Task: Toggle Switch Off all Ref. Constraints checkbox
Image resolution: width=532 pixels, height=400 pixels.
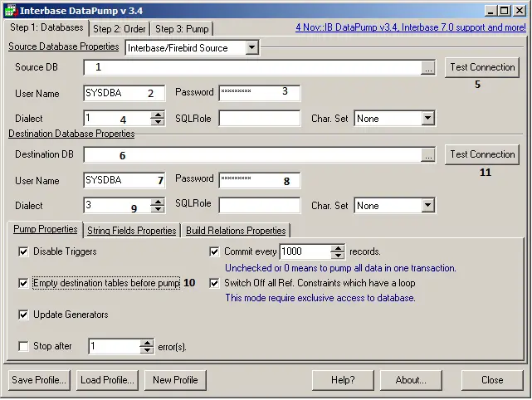Action: [214, 283]
